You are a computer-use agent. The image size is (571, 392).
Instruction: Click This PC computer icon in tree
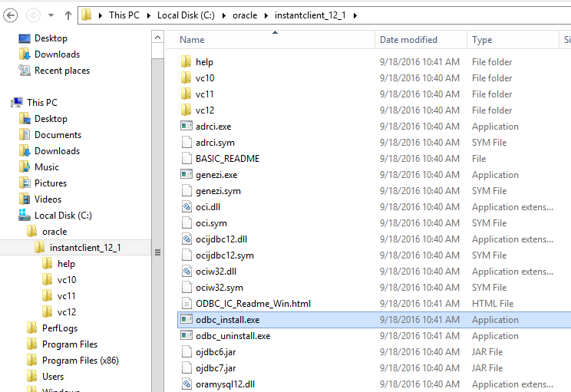pyautogui.click(x=17, y=102)
